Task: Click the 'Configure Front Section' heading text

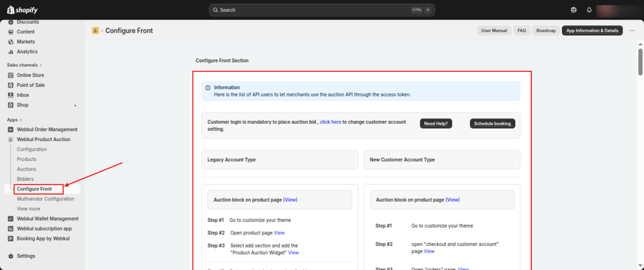Action: coord(222,60)
